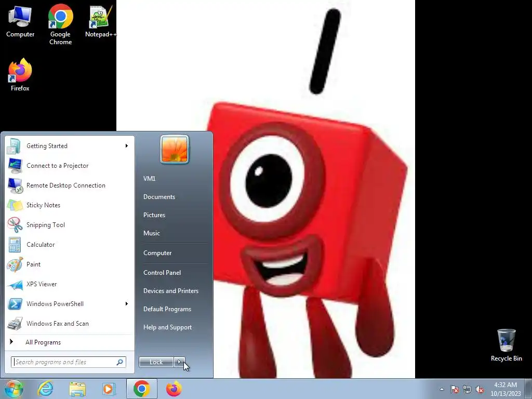532x399 pixels.
Task: Open the Calculator icon
Action: coord(14,245)
